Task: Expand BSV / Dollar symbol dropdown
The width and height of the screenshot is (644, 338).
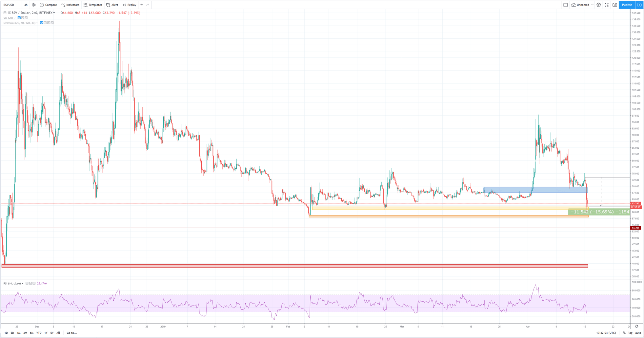Action: 54,13
